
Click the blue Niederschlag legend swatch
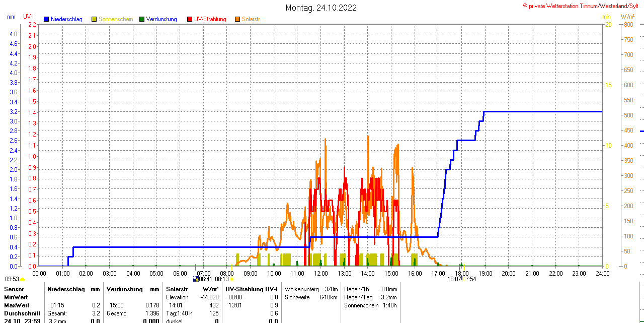coord(46,19)
